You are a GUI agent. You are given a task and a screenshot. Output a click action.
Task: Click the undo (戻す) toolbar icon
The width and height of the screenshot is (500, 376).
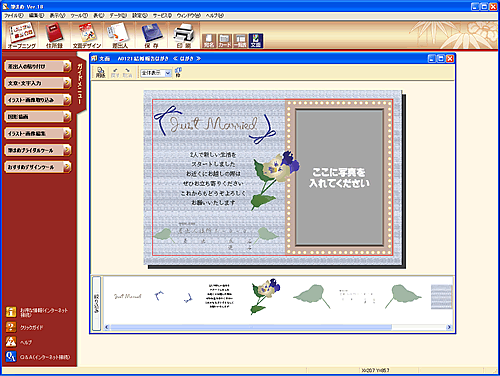click(x=115, y=72)
